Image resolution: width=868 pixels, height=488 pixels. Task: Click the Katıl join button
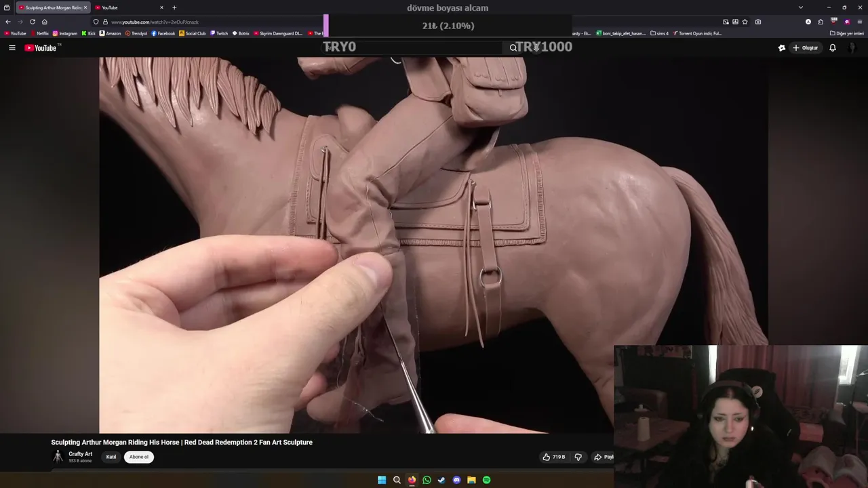[111, 457]
